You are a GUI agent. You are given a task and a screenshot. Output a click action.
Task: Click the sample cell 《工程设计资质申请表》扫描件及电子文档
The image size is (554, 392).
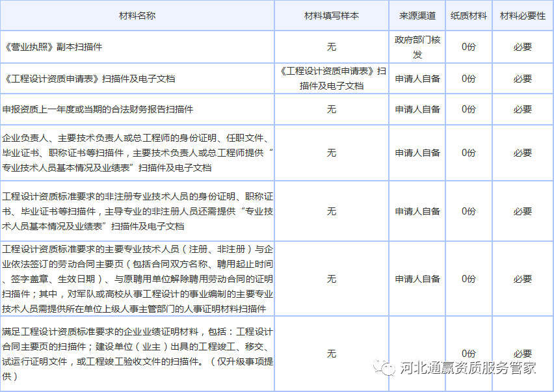pyautogui.click(x=332, y=79)
